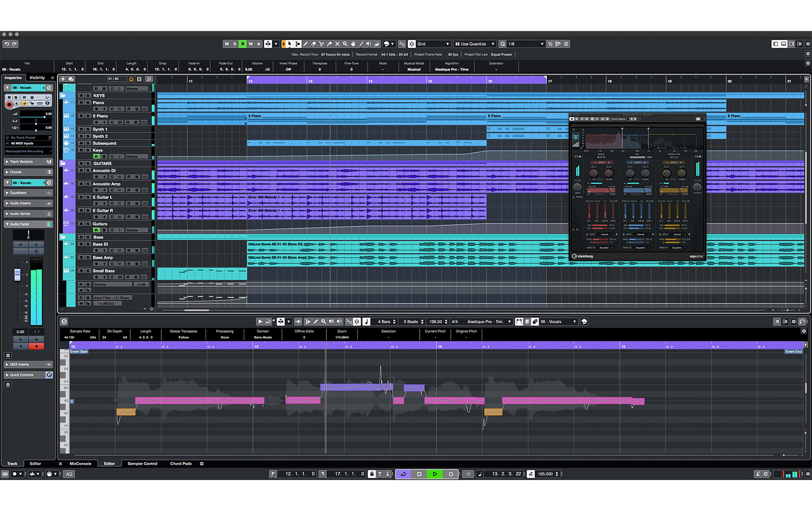Toggle global Mute M state button
The height and width of the screenshot is (511, 812).
pos(227,44)
